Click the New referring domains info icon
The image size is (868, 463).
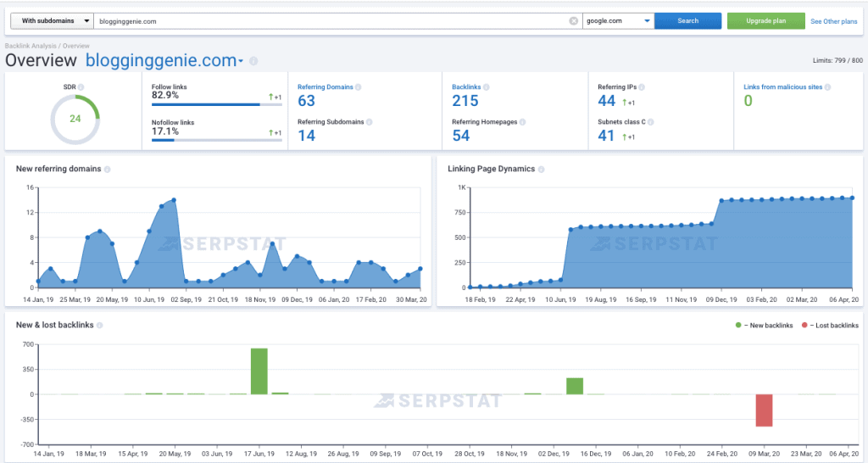point(108,170)
